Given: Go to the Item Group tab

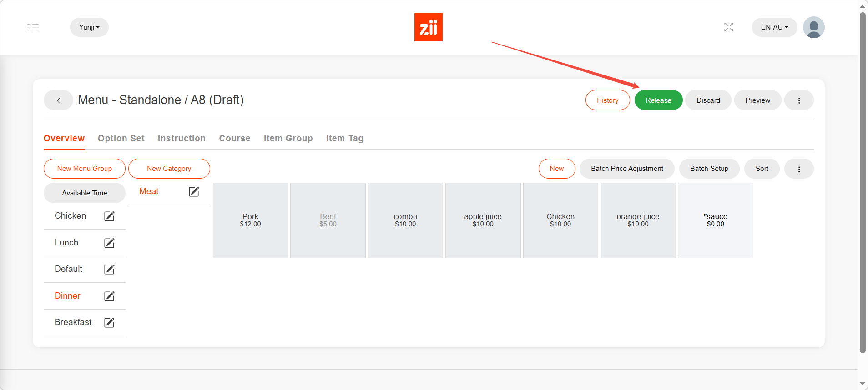Looking at the screenshot, I should pyautogui.click(x=288, y=139).
